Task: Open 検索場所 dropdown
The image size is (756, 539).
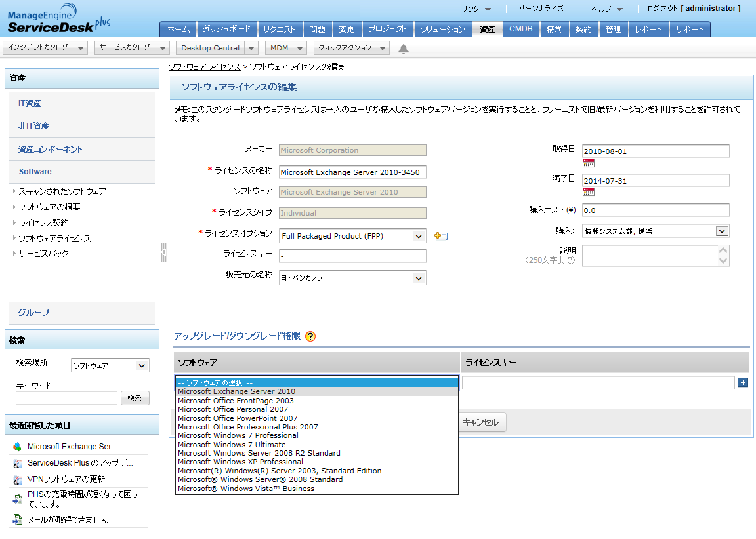Action: coord(110,366)
